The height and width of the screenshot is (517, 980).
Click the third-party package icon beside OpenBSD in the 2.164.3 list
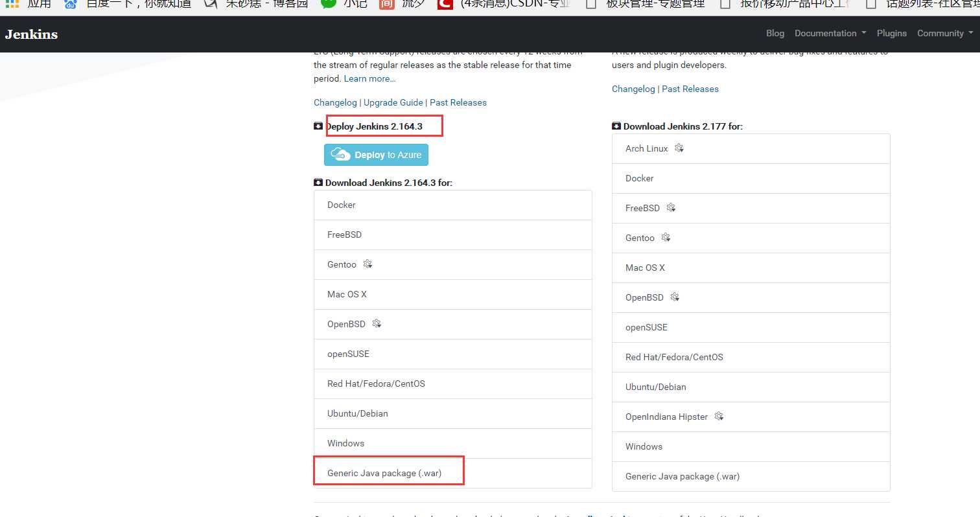pos(377,323)
